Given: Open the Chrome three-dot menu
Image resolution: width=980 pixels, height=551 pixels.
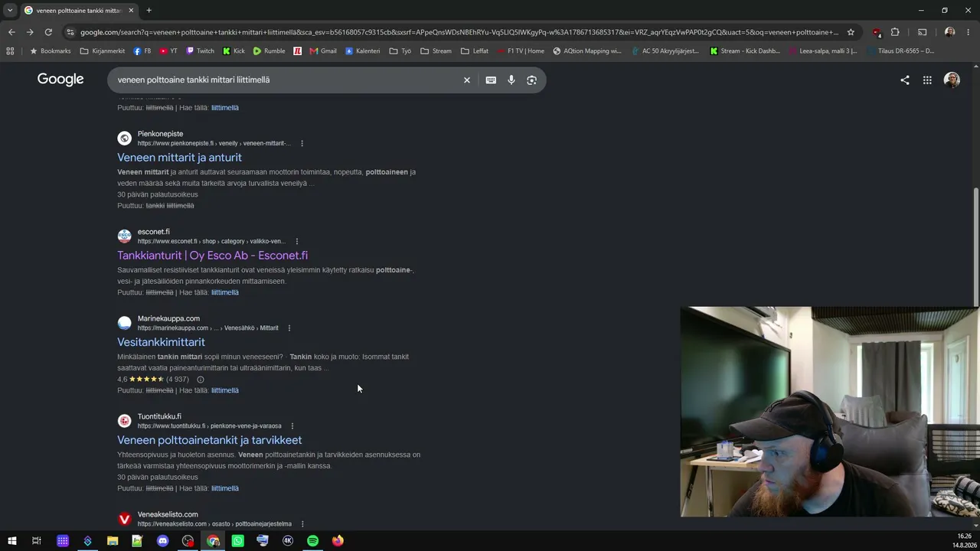Looking at the screenshot, I should (969, 32).
